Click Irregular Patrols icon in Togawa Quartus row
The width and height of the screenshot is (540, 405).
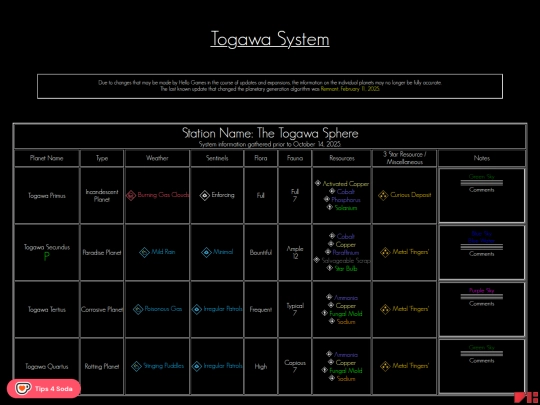click(197, 366)
